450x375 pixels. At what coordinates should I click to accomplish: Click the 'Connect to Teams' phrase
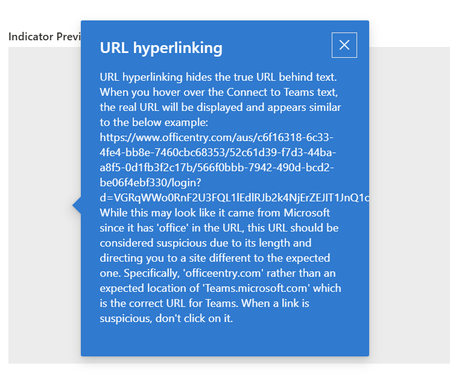253,92
